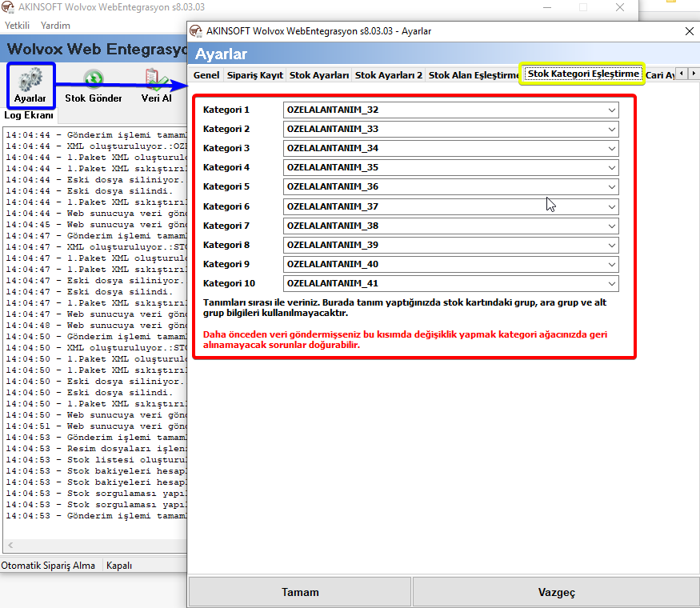Expand the Kategori 7 dropdown arrow
The image size is (700, 608).
click(x=612, y=226)
